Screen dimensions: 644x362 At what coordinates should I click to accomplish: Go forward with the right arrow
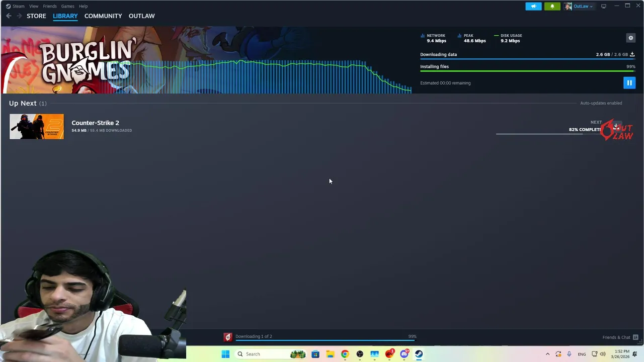tap(19, 16)
